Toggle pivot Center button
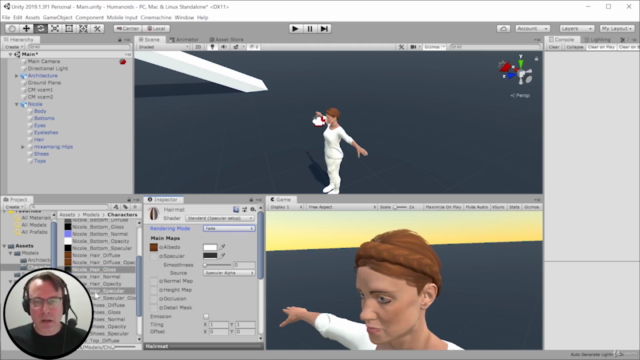The image size is (640, 360). [128, 29]
